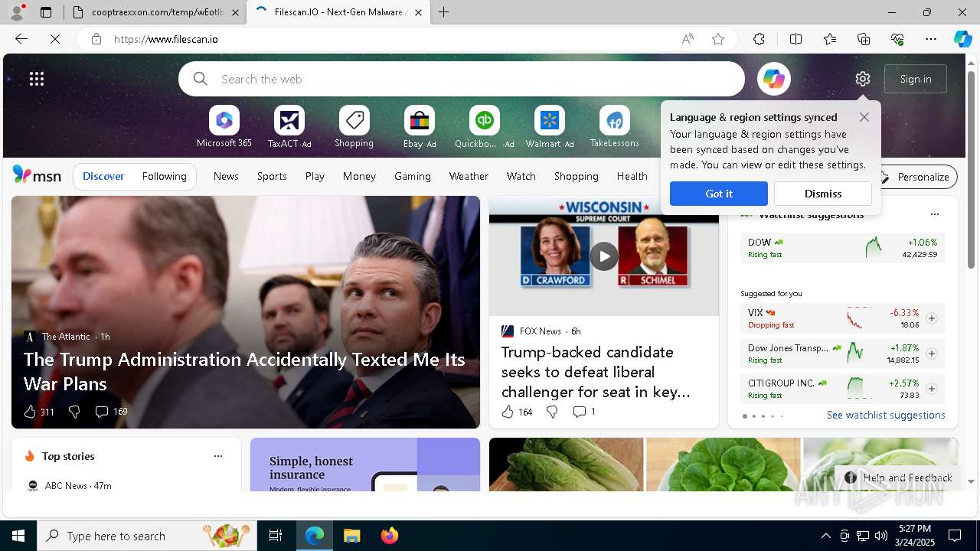Open the Favorites list icon

click(830, 39)
